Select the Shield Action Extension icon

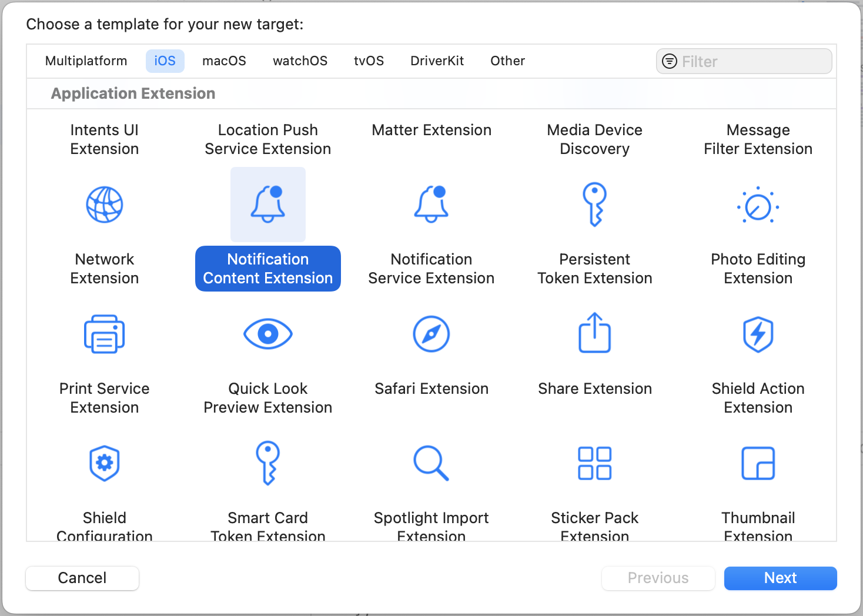tap(758, 334)
